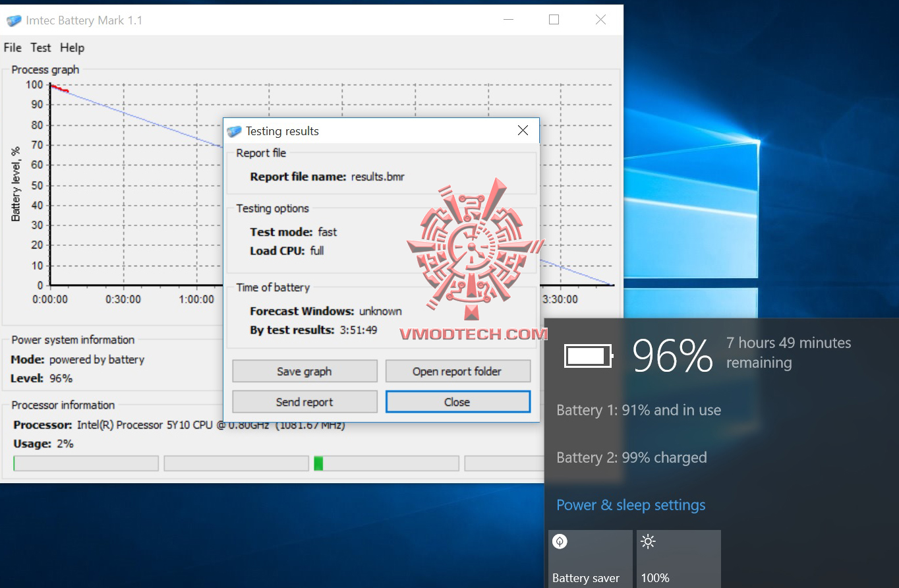The height and width of the screenshot is (588, 899).
Task: Click the Load CPU value 'full'
Action: pos(317,250)
